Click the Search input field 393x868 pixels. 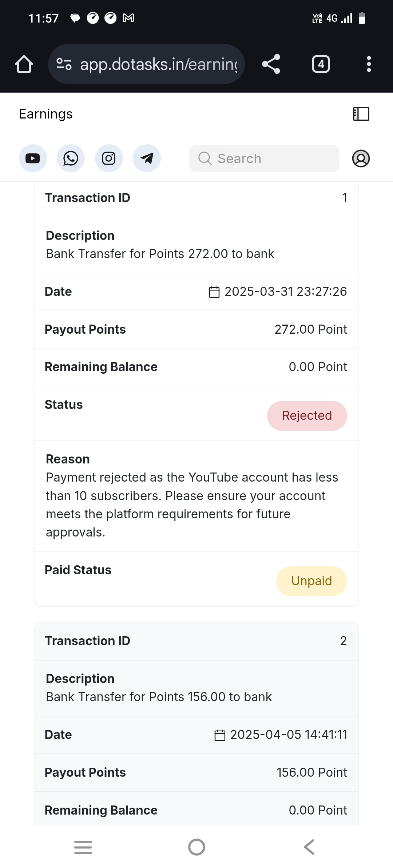click(264, 158)
